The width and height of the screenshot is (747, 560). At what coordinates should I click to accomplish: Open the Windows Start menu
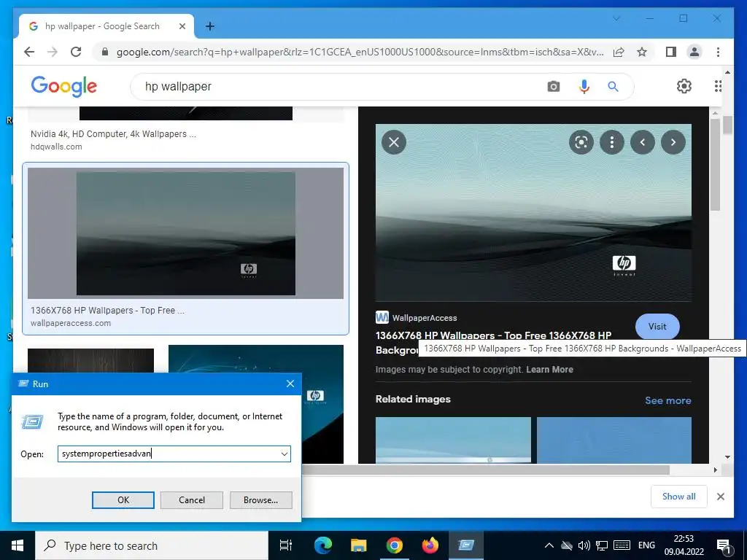coord(18,545)
